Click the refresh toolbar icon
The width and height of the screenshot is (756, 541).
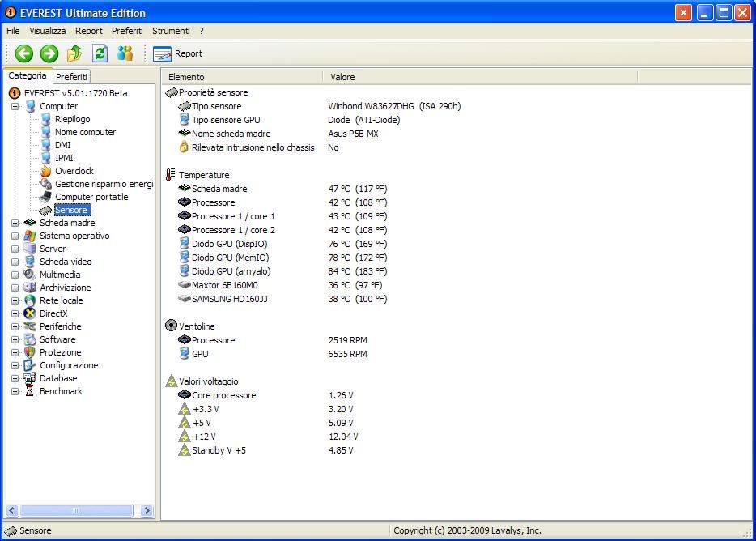(100, 53)
